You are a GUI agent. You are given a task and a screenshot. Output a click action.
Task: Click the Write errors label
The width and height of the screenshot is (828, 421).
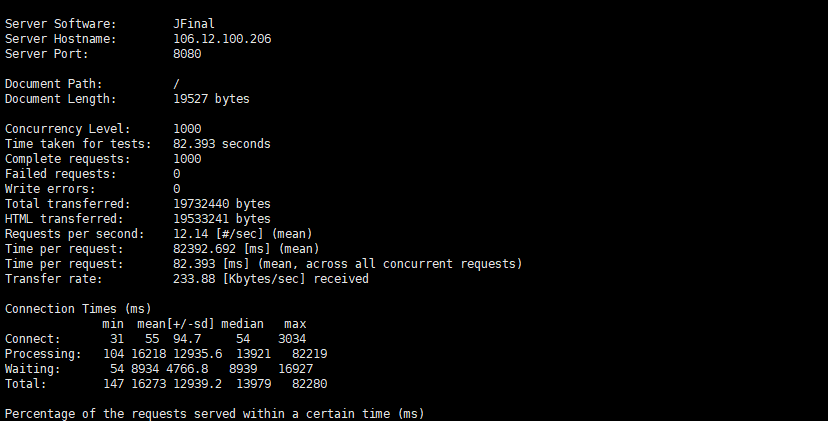tap(50, 189)
